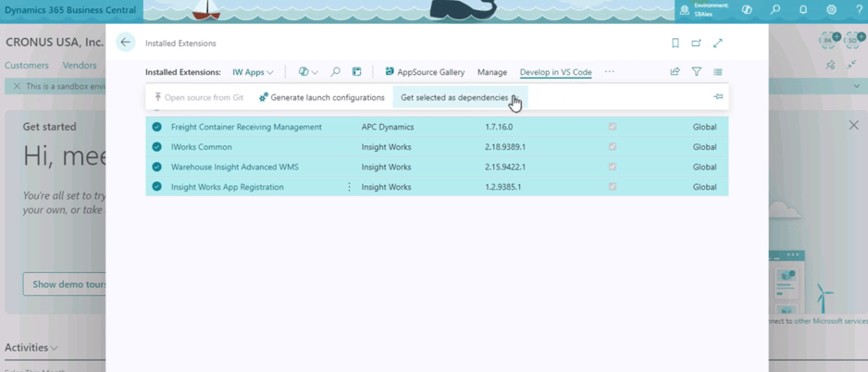
Task: Click Dynamics 365 Business Central title
Action: point(70,9)
